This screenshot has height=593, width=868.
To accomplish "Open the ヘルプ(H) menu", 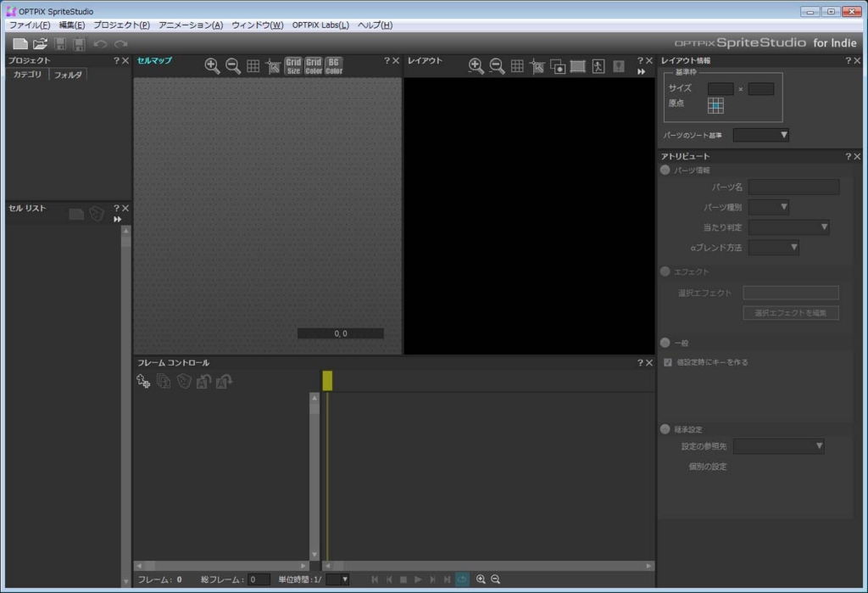I will point(375,25).
